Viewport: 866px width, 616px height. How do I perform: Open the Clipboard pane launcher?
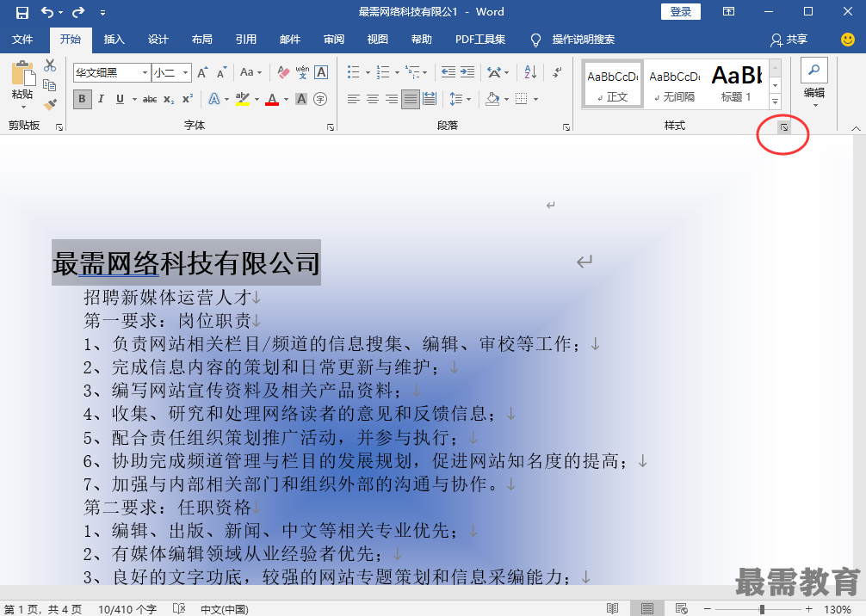59,127
